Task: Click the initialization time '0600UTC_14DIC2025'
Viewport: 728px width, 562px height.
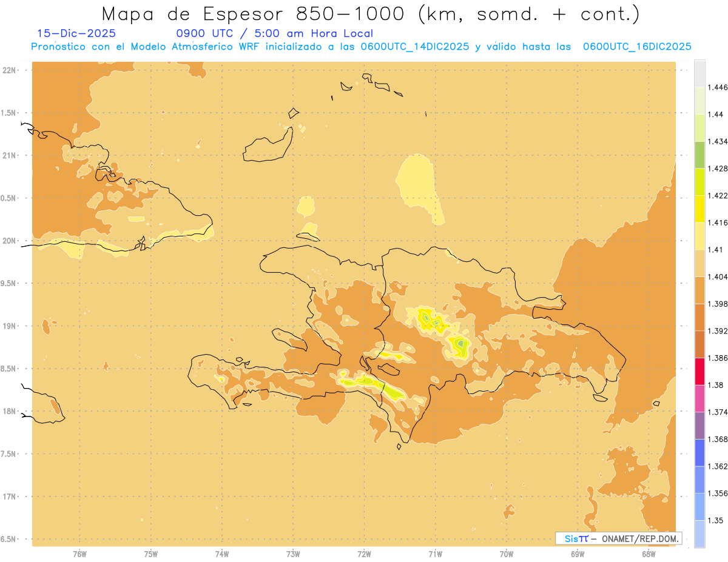Action: pos(414,47)
